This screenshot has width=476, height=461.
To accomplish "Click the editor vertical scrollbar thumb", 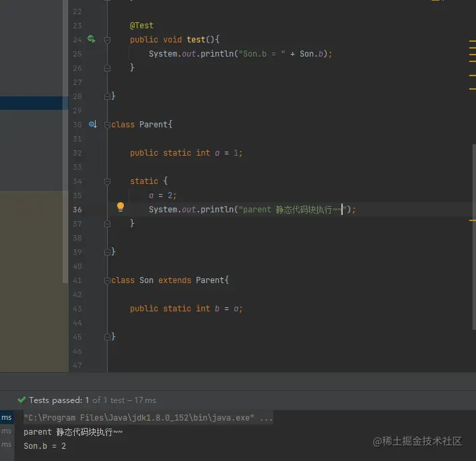I will click(474, 237).
